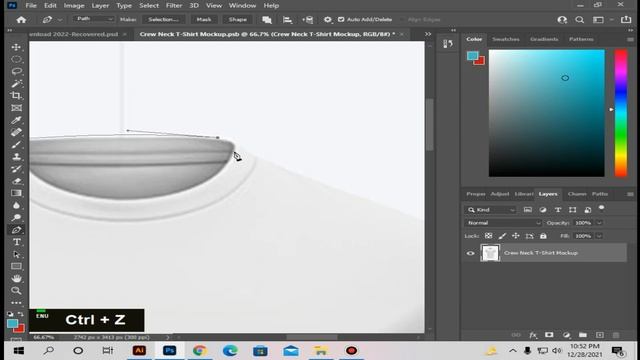Viewport: 640px width, 360px height.
Task: Open Chrome from the taskbar
Action: pos(200,351)
